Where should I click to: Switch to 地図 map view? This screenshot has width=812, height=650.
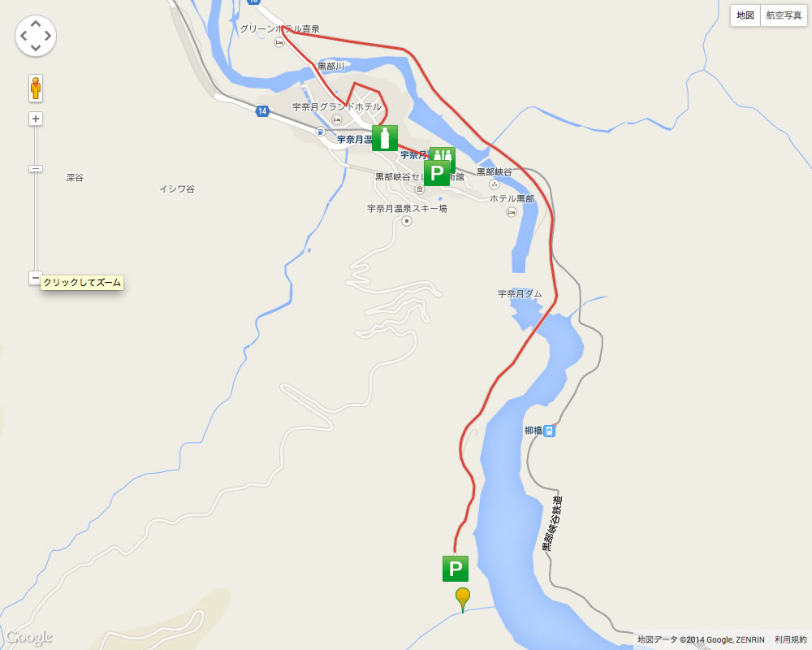pyautogui.click(x=745, y=15)
